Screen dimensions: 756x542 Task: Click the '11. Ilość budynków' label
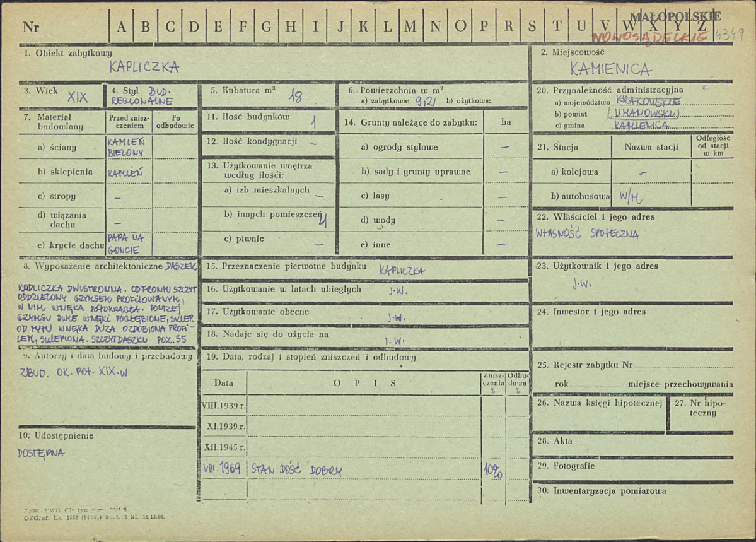[248, 117]
